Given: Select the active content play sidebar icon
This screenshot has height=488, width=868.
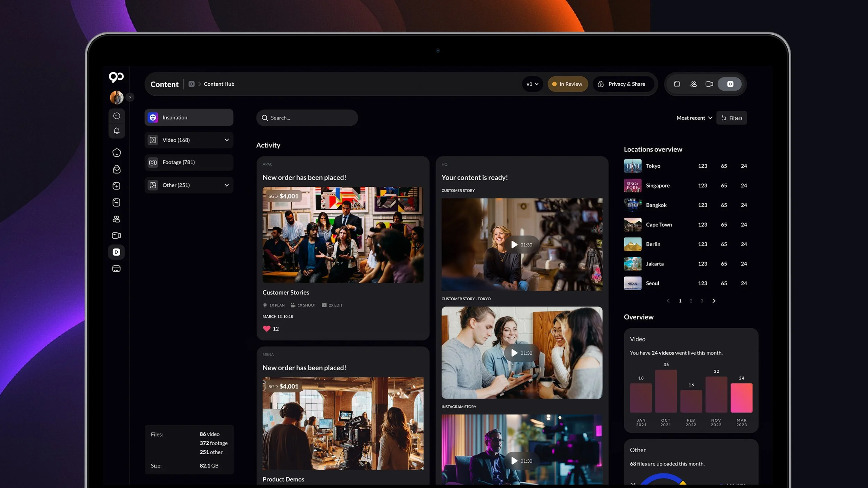Looking at the screenshot, I should [116, 252].
